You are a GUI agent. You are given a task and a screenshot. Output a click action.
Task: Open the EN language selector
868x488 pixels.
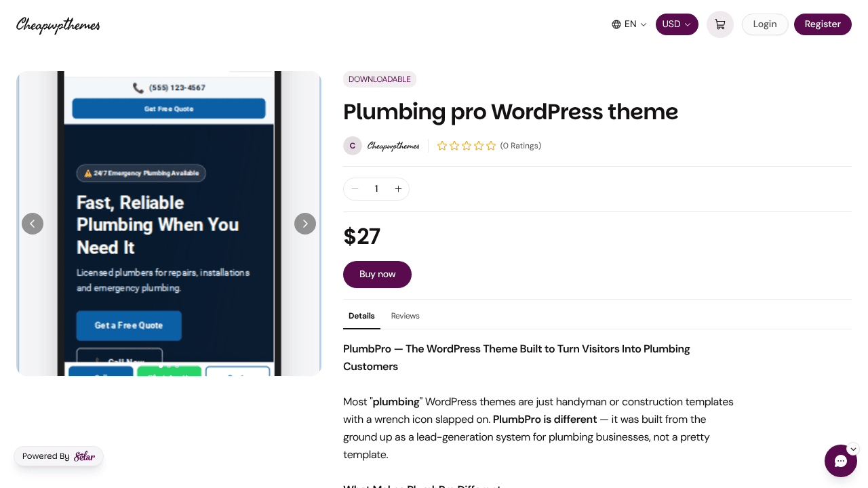tap(629, 24)
